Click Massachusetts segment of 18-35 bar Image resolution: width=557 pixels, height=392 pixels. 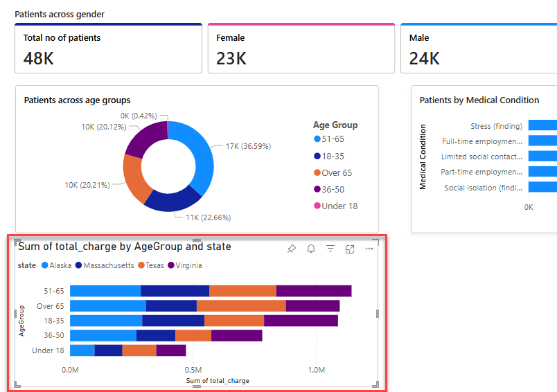pos(173,321)
